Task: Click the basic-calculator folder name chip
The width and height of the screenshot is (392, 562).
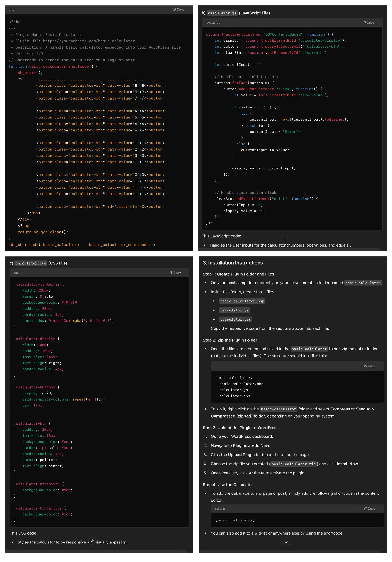Action: coord(363,283)
